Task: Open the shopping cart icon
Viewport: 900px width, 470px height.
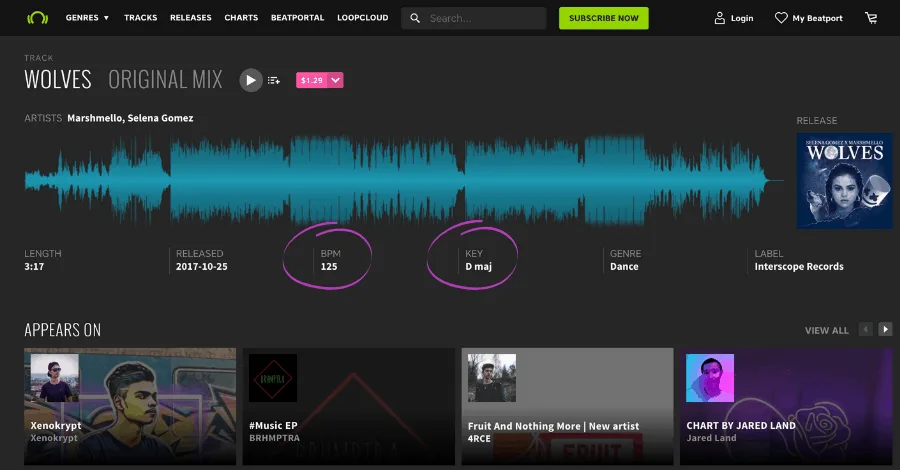Action: tap(871, 18)
